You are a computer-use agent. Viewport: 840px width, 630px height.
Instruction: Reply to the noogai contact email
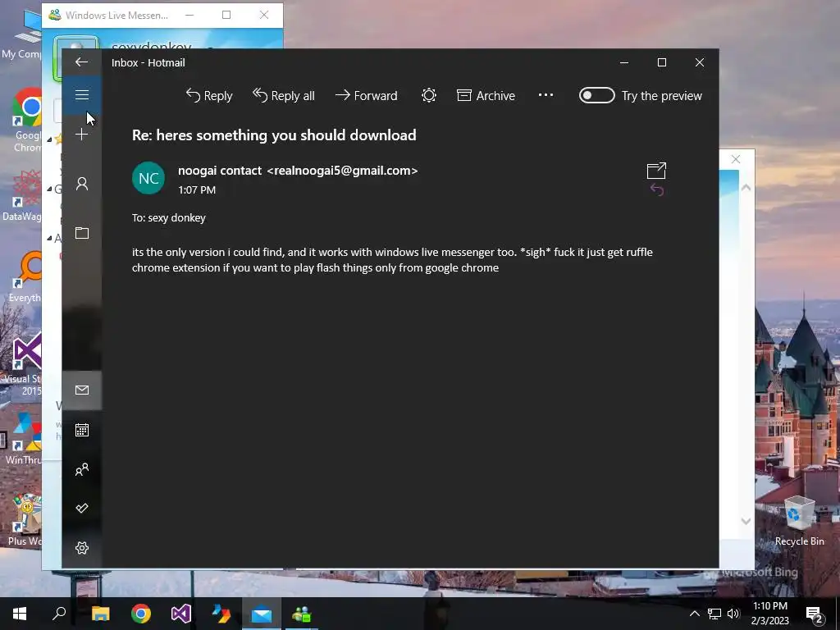click(209, 96)
